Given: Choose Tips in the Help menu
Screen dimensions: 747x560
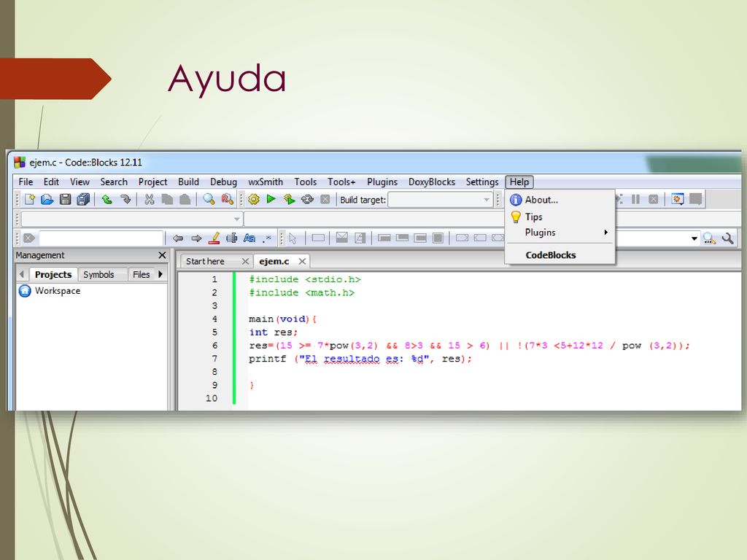Looking at the screenshot, I should click(560, 217).
